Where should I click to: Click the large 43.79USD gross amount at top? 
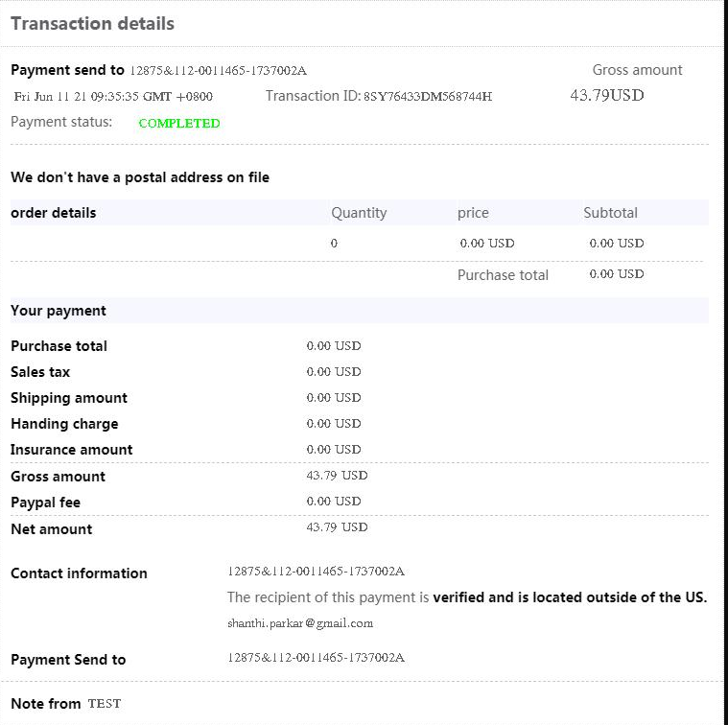coord(607,95)
